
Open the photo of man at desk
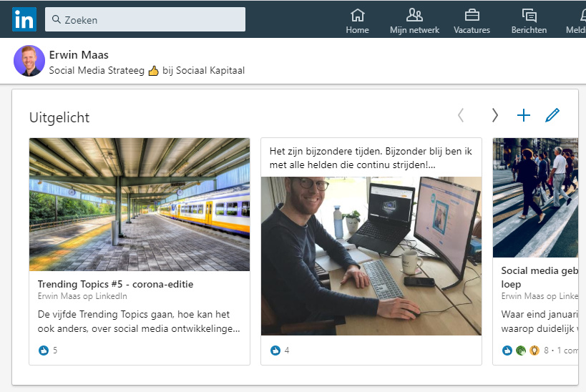[371, 256]
